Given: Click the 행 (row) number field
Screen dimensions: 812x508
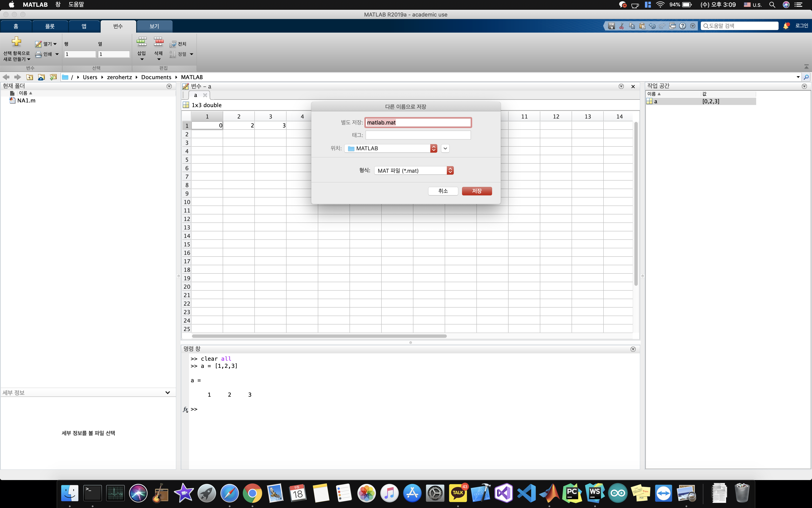Looking at the screenshot, I should 80,54.
